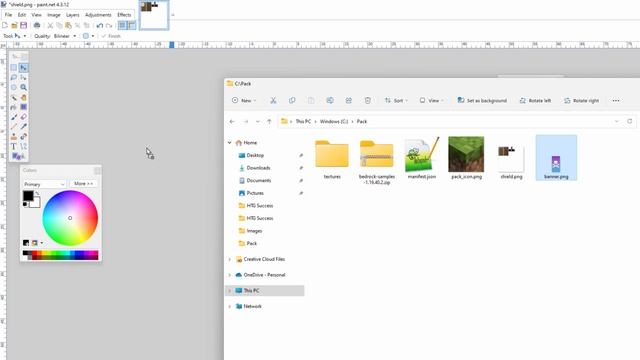Screen dimensions: 640x360
Task: Open the Edit menu in paint.net
Action: [22, 15]
